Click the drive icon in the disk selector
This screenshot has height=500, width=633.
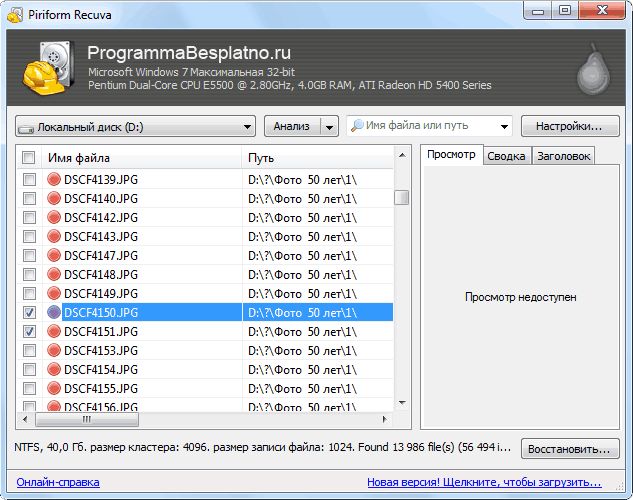(26, 128)
